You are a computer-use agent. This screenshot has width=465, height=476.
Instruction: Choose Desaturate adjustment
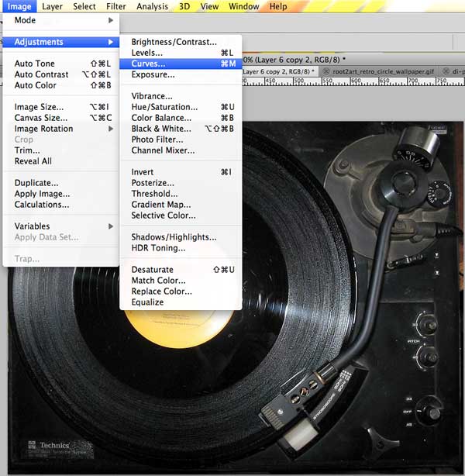click(181, 270)
